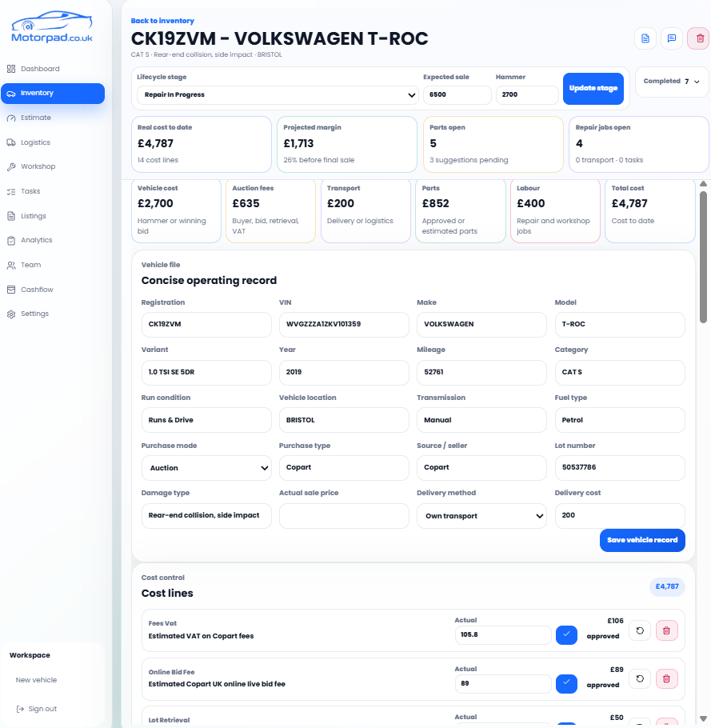Click the Logistics truck icon in sidebar
Screen dimensions: 711x728
[11, 142]
